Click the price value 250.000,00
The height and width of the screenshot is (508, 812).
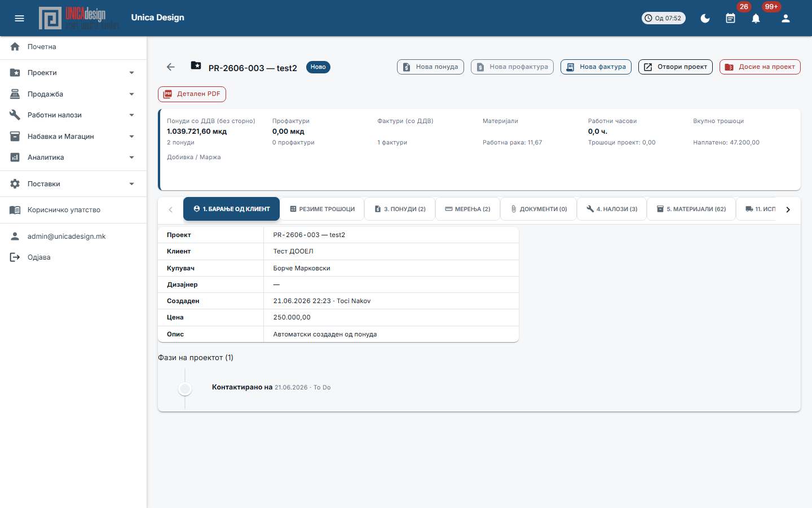292,317
